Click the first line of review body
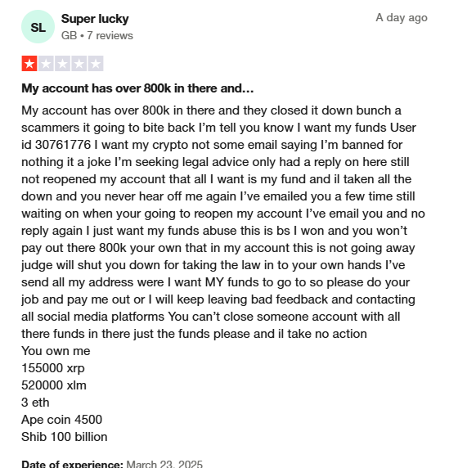 tap(211, 110)
